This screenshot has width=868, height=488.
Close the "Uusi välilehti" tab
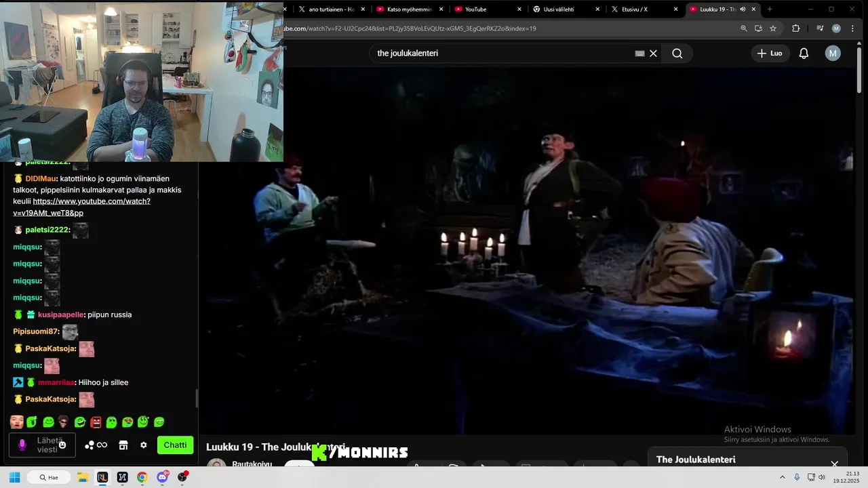(597, 9)
